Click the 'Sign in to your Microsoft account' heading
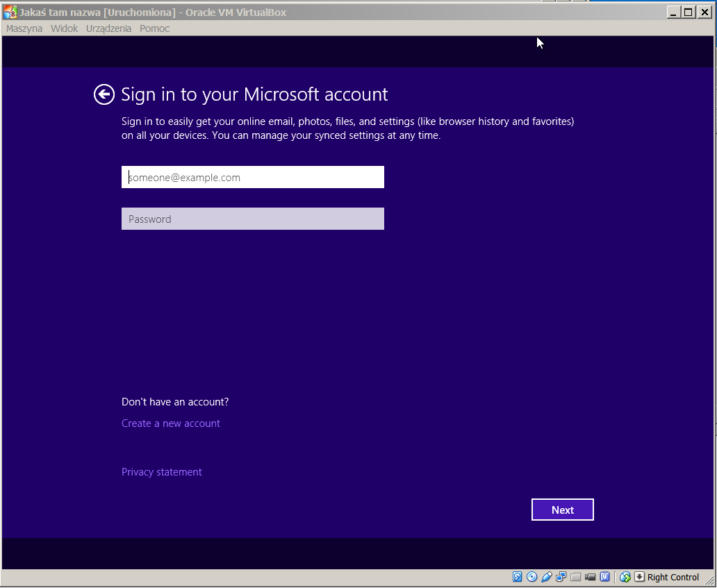The width and height of the screenshot is (717, 588). (254, 94)
